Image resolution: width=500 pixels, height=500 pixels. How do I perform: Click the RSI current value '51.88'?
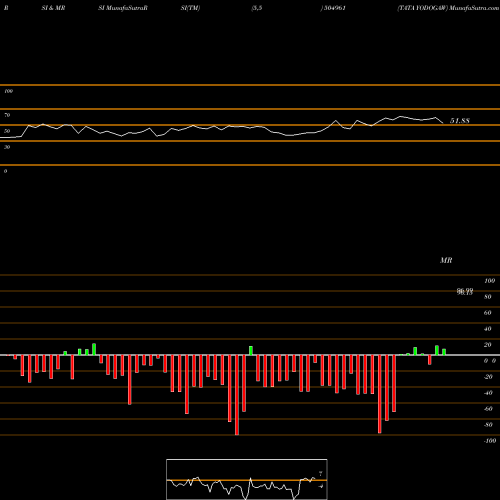[x=460, y=121]
